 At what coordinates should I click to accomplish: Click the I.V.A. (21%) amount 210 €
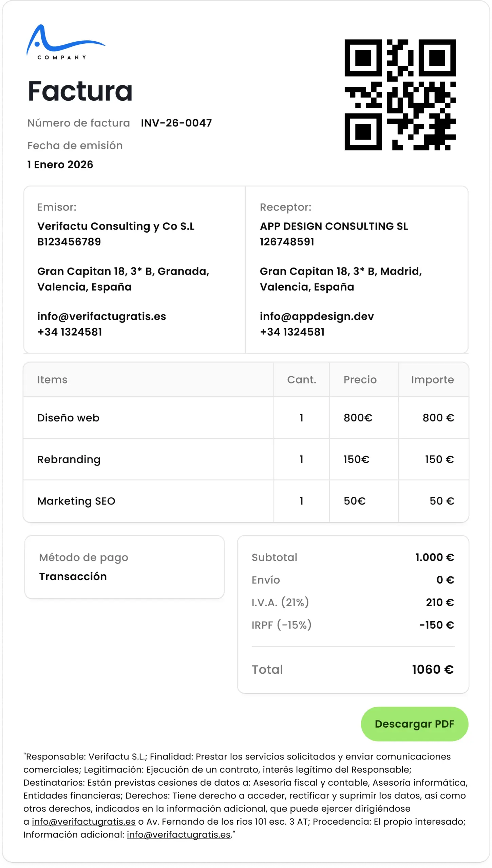[x=440, y=603]
